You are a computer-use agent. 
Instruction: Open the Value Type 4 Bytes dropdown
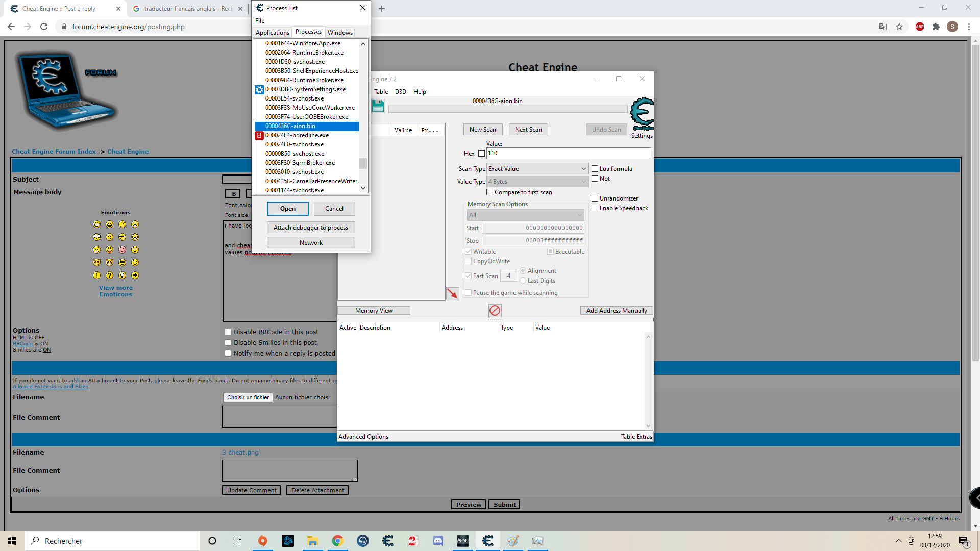pos(537,182)
